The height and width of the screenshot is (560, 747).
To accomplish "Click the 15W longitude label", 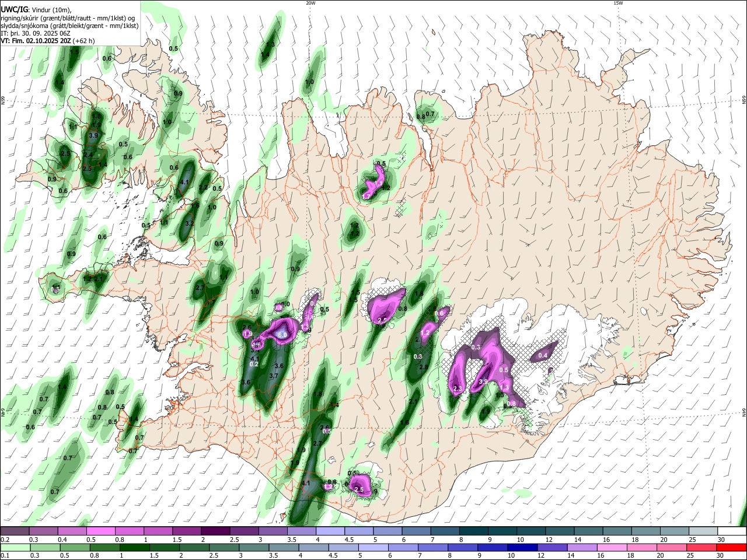I will tap(618, 3).
